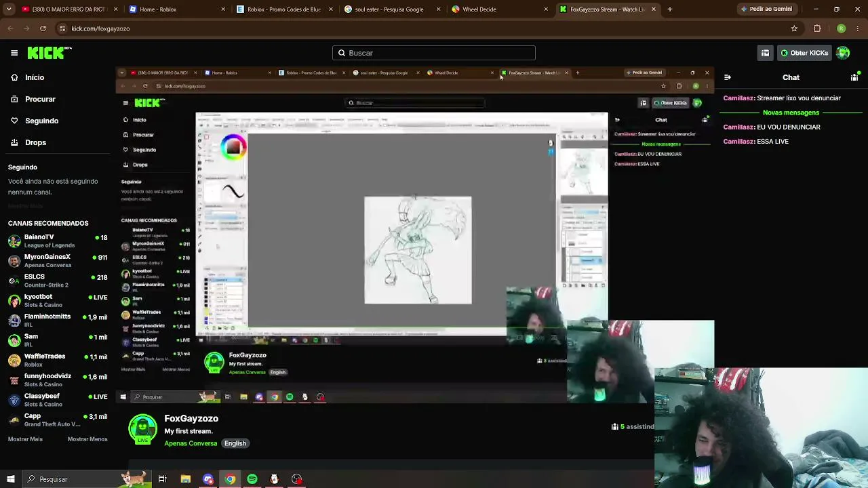Close the Wheel Decide tab

click(x=546, y=9)
